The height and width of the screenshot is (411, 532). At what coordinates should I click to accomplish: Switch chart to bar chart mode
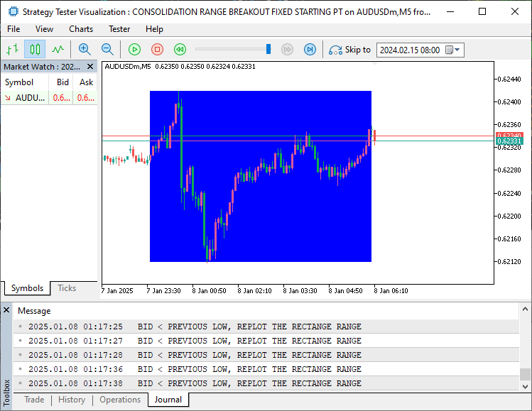(x=12, y=50)
